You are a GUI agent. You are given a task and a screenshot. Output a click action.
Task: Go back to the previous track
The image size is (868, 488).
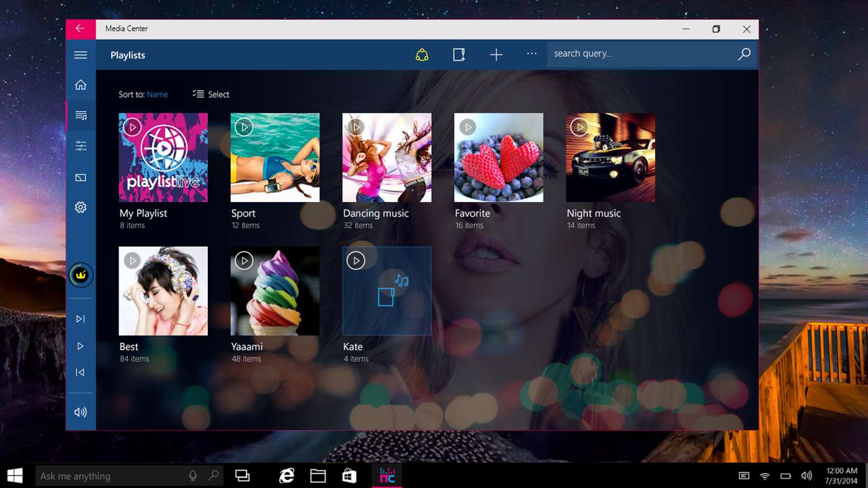tap(81, 372)
